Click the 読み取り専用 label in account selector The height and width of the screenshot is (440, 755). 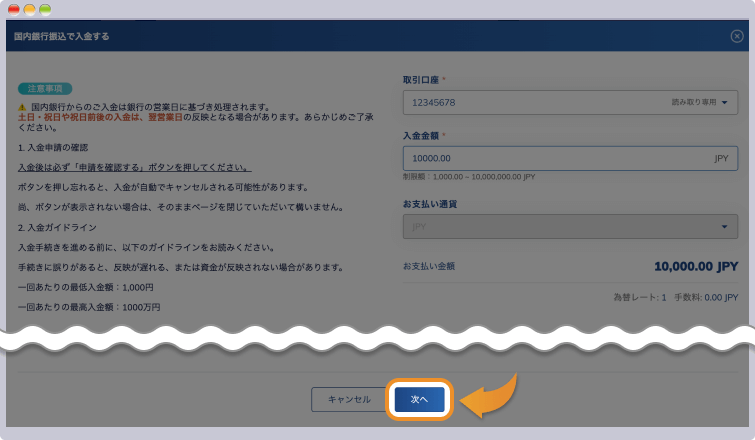pyautogui.click(x=692, y=102)
